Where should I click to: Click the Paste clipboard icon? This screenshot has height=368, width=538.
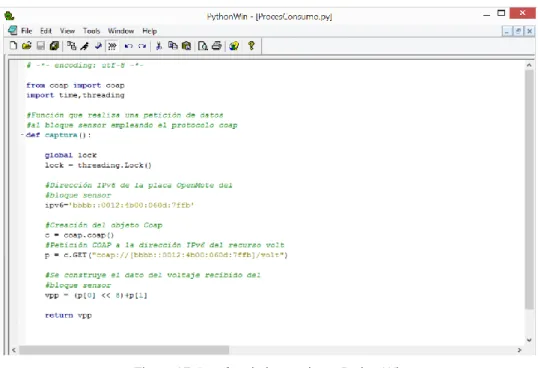pos(186,46)
